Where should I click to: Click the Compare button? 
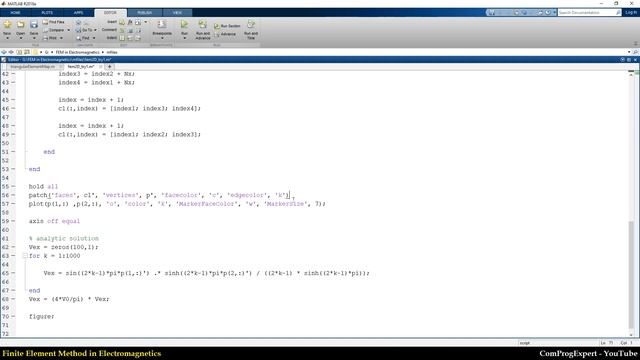point(53,30)
